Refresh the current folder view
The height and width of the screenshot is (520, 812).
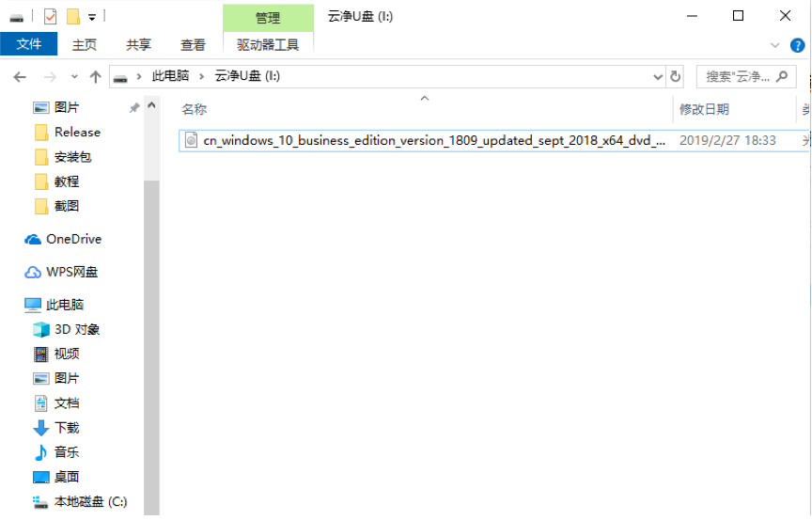click(675, 77)
